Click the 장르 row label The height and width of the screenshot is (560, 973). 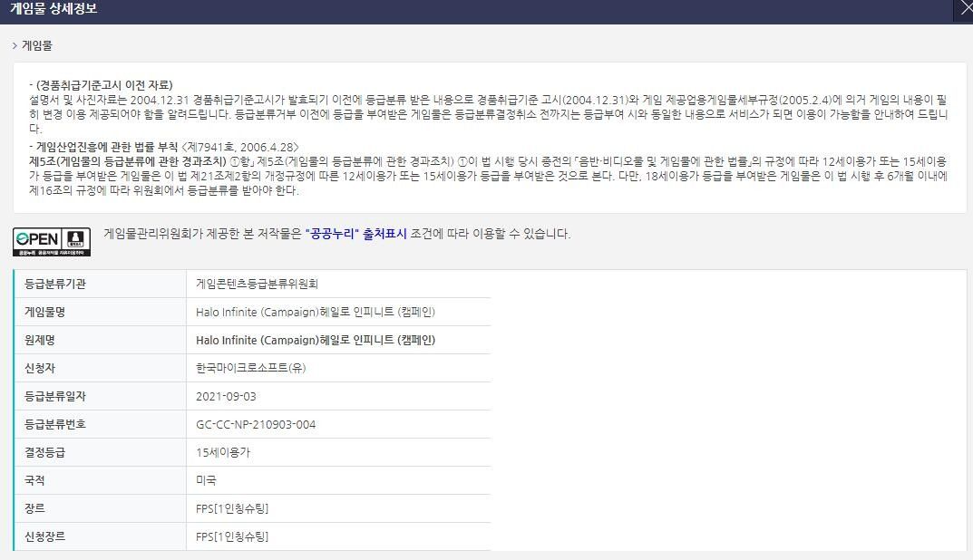[34, 508]
